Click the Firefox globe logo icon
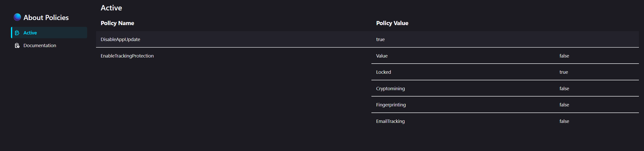Image resolution: width=644 pixels, height=151 pixels. [17, 17]
